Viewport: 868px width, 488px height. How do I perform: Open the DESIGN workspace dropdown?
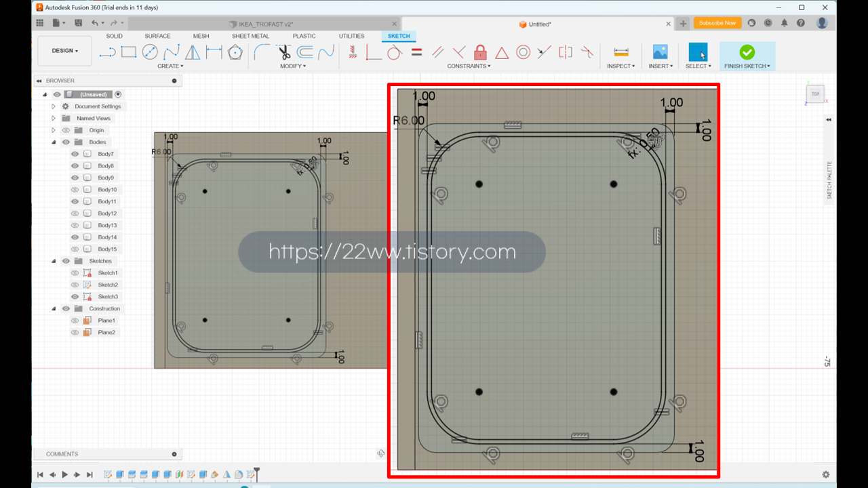point(65,51)
